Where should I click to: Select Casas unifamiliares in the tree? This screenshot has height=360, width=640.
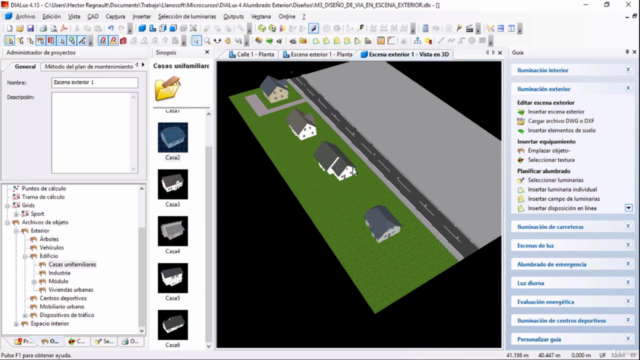point(72,264)
